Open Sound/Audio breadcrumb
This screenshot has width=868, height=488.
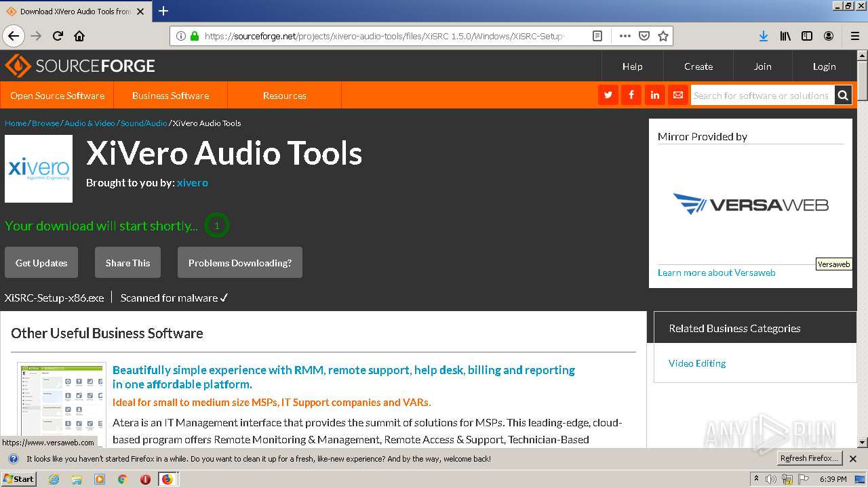144,123
